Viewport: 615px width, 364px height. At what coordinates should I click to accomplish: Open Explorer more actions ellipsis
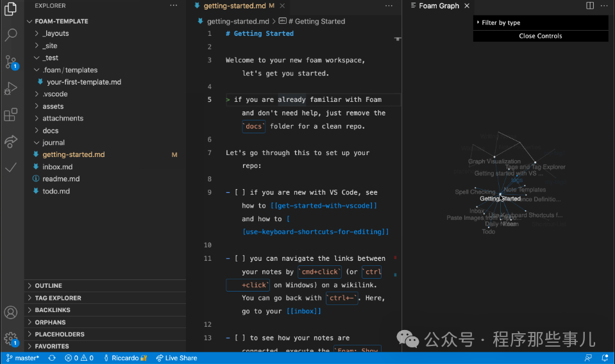pos(173,6)
